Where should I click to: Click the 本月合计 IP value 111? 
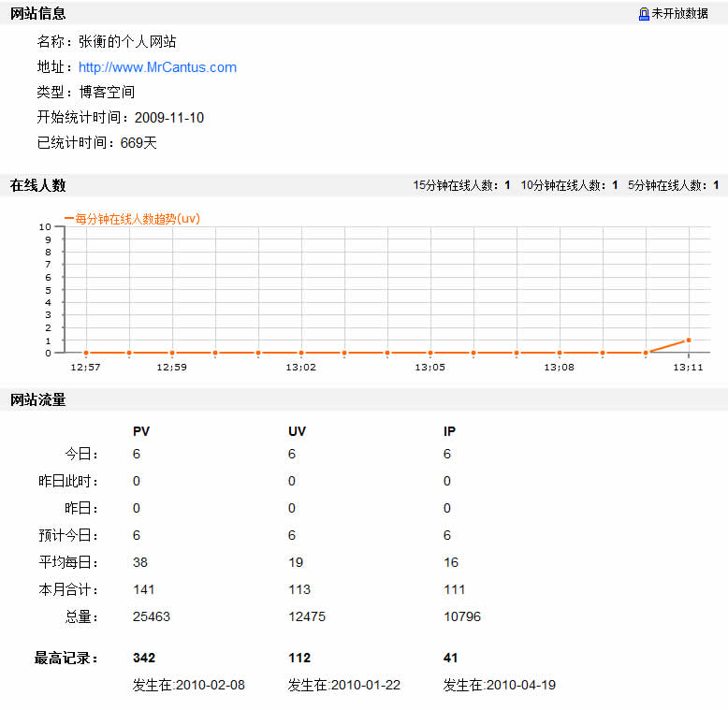pos(455,590)
